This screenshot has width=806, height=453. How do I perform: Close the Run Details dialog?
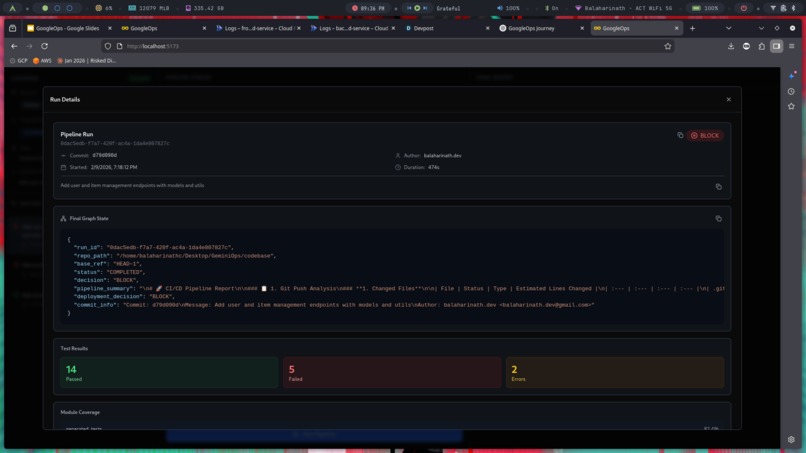pyautogui.click(x=728, y=99)
